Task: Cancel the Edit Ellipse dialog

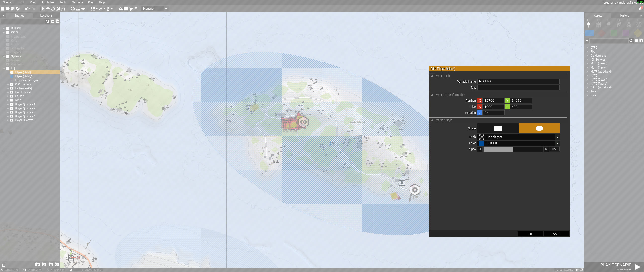Action: (556, 234)
